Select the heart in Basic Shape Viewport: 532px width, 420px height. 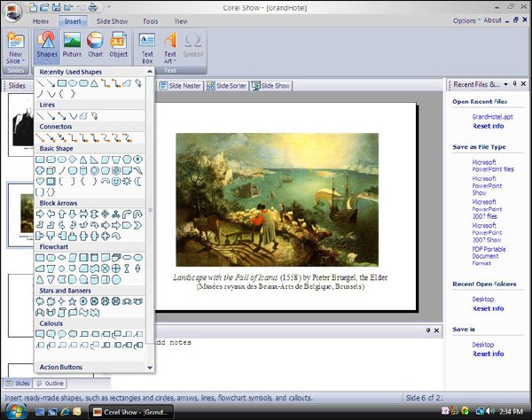click(x=40, y=182)
